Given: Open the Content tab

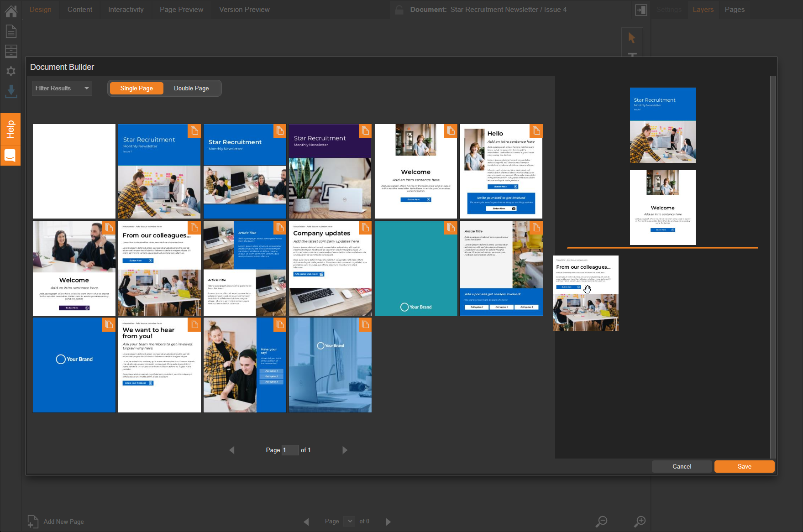Looking at the screenshot, I should click(x=79, y=10).
